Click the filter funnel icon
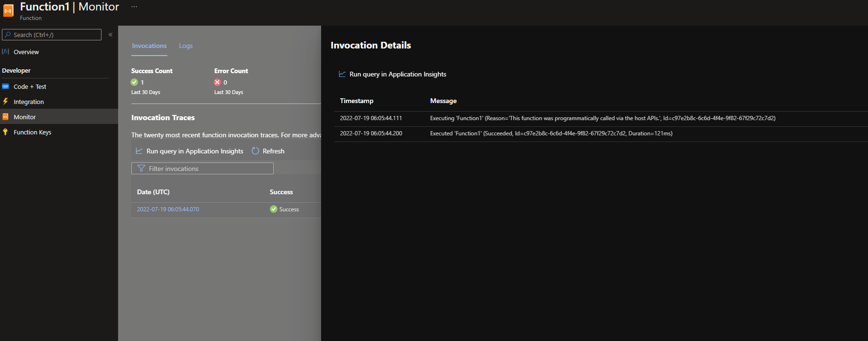The image size is (868, 341). [x=141, y=169]
